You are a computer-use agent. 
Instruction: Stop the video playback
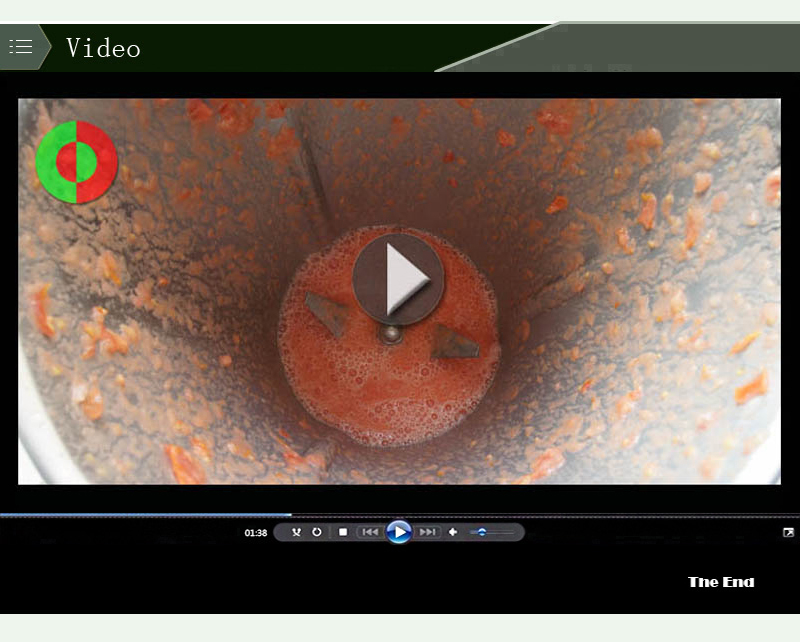pyautogui.click(x=343, y=532)
